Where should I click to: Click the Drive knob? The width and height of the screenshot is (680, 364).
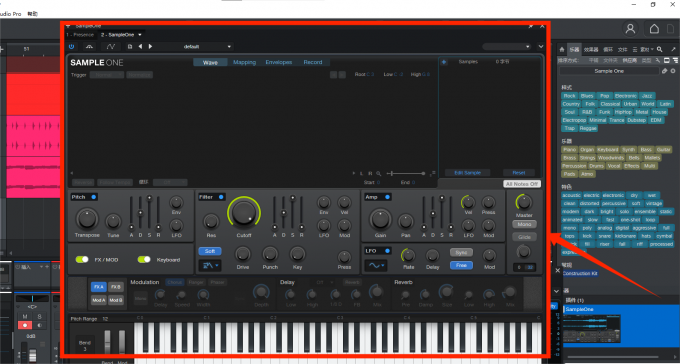[243, 254]
